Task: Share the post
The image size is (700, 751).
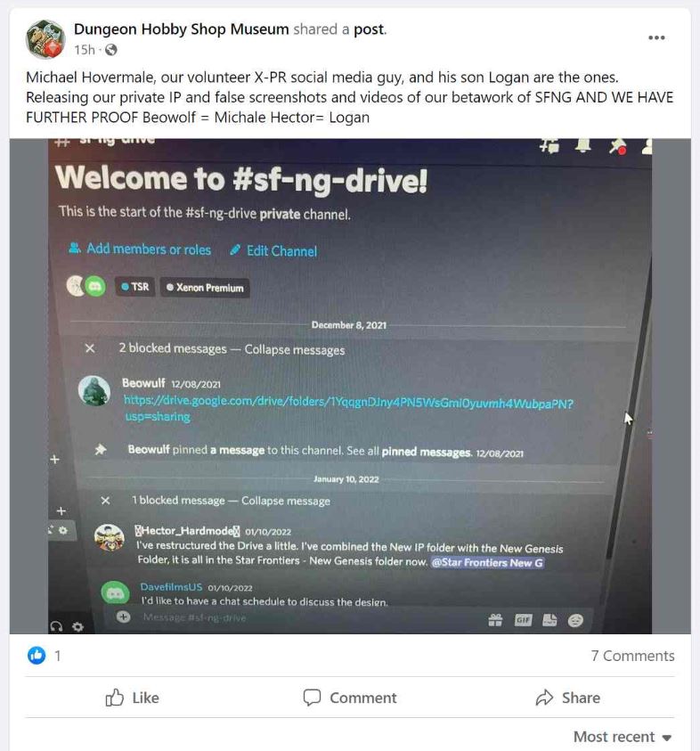Action: (x=568, y=698)
